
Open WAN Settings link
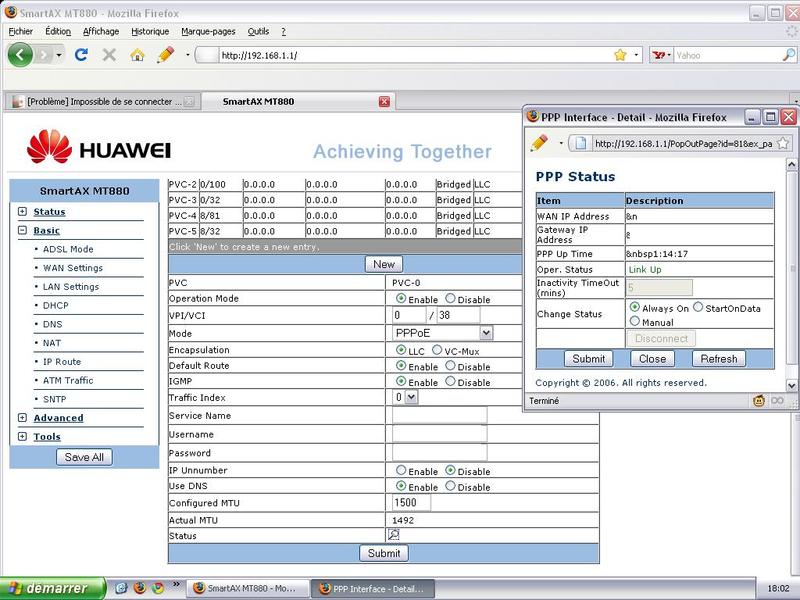click(x=73, y=268)
